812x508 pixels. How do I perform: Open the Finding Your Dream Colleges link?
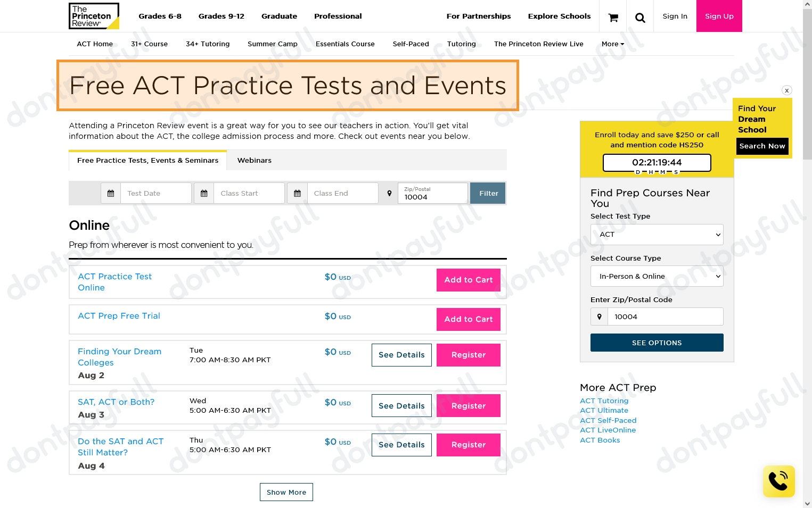click(119, 357)
